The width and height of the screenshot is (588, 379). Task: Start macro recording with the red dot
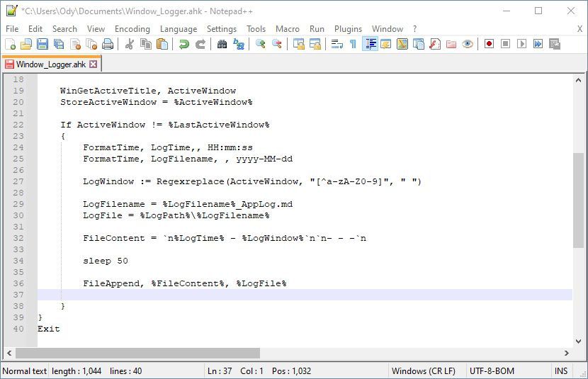[489, 44]
